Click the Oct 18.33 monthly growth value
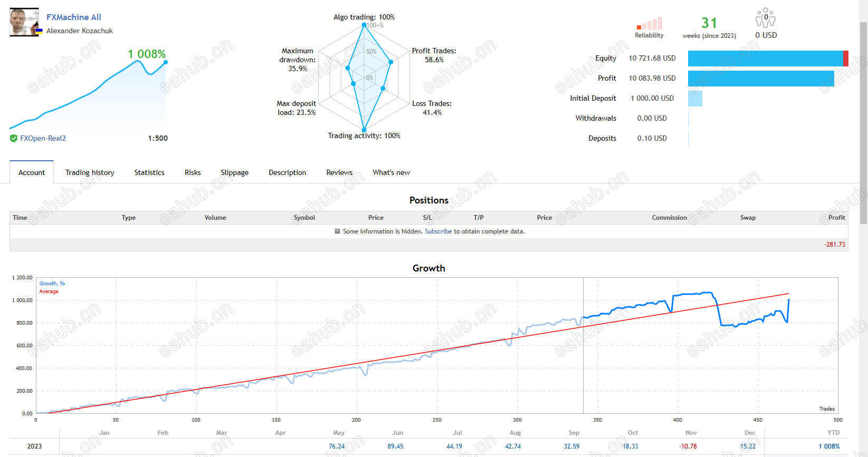 pyautogui.click(x=630, y=446)
